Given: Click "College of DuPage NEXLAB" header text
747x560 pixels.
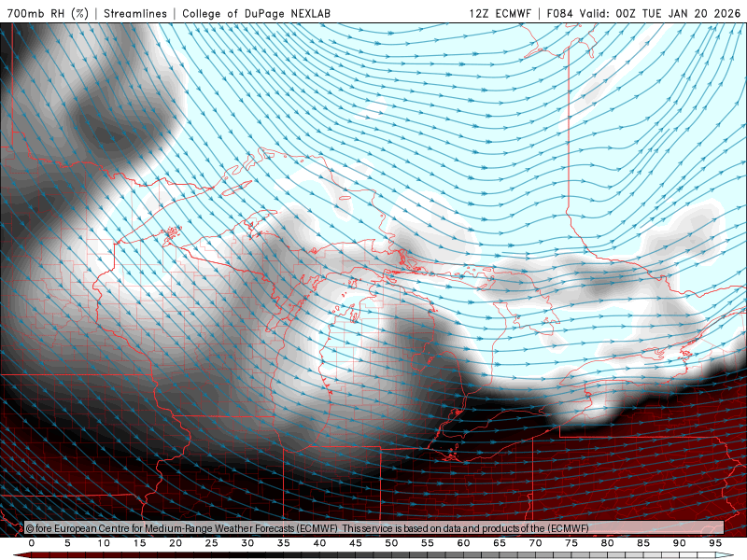Looking at the screenshot, I should [x=256, y=13].
